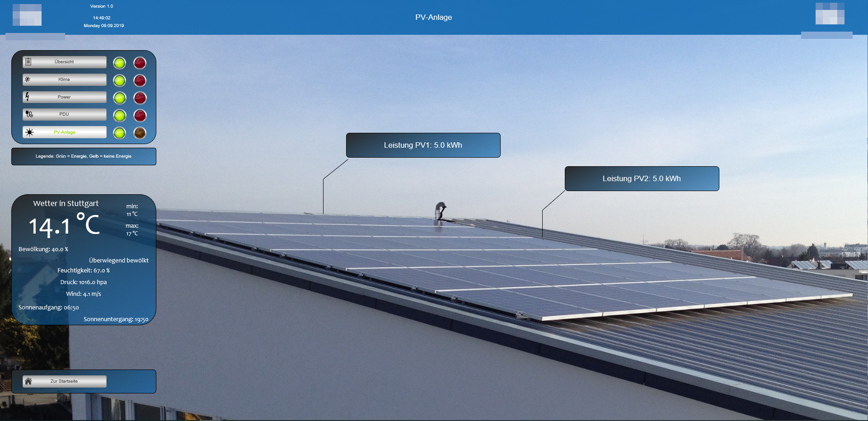Open the Power navigation button
Image resolution: width=868 pixels, height=421 pixels.
[x=65, y=97]
